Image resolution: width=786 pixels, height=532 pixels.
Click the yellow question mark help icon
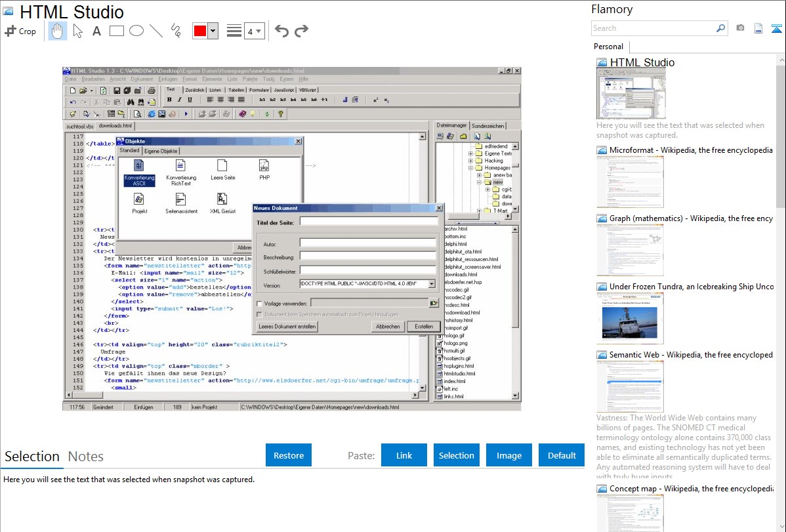281,114
